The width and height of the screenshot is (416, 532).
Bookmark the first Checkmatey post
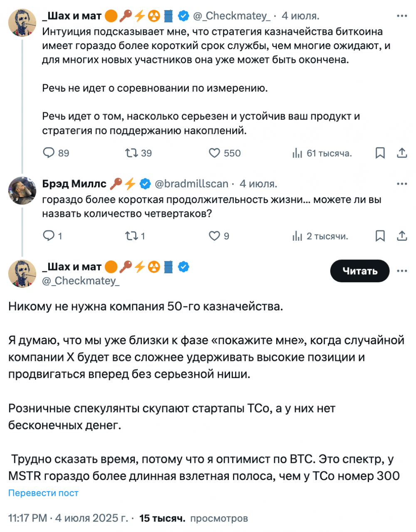[380, 153]
